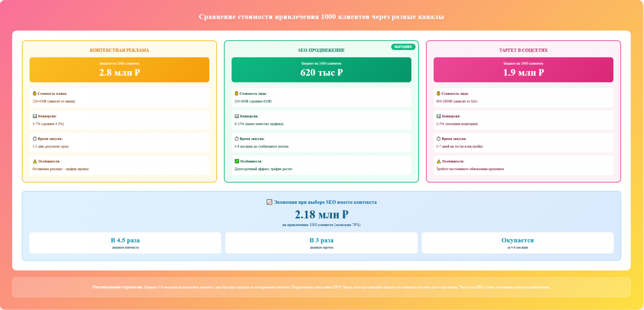The image size is (644, 310).
Task: Click the trend chart icon beside Экономия heading
Action: pyautogui.click(x=269, y=202)
